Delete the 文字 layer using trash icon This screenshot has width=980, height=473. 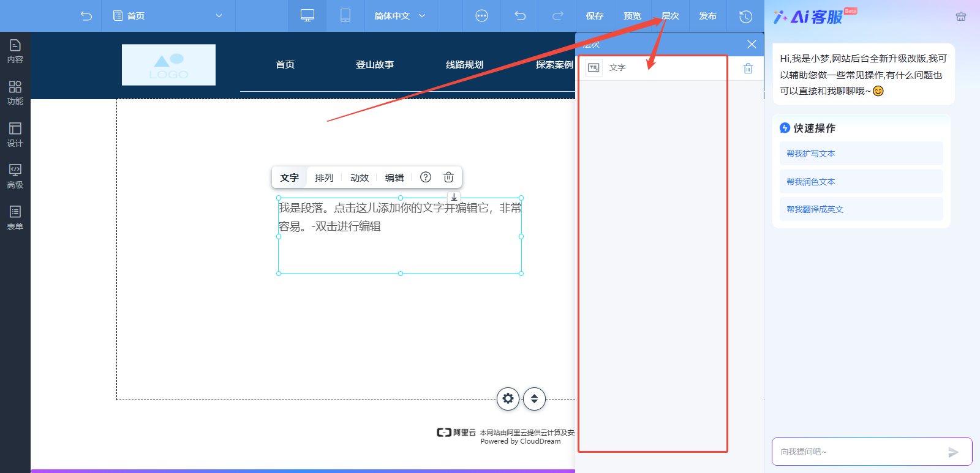[748, 69]
